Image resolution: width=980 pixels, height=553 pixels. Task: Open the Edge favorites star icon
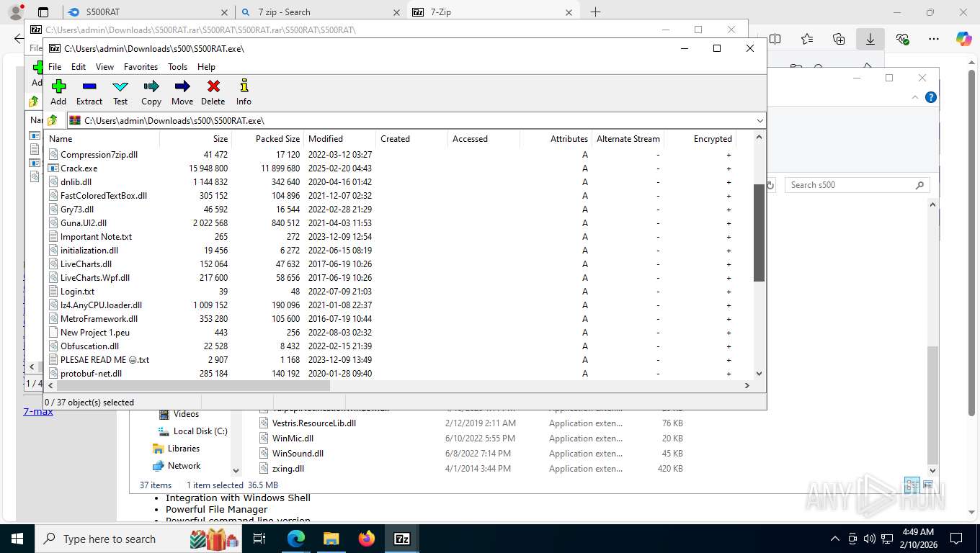807,39
